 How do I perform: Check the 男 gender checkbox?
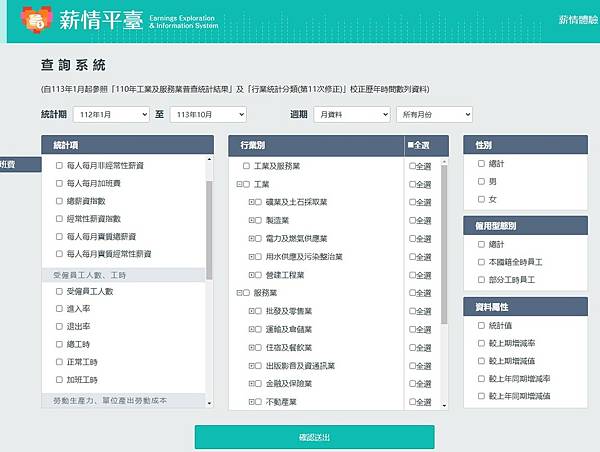click(481, 181)
